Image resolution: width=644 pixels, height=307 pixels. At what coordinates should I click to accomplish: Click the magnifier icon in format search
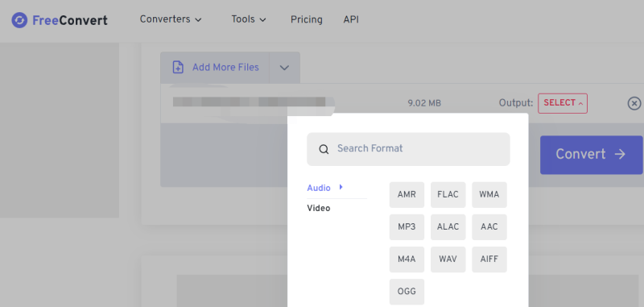pyautogui.click(x=324, y=149)
